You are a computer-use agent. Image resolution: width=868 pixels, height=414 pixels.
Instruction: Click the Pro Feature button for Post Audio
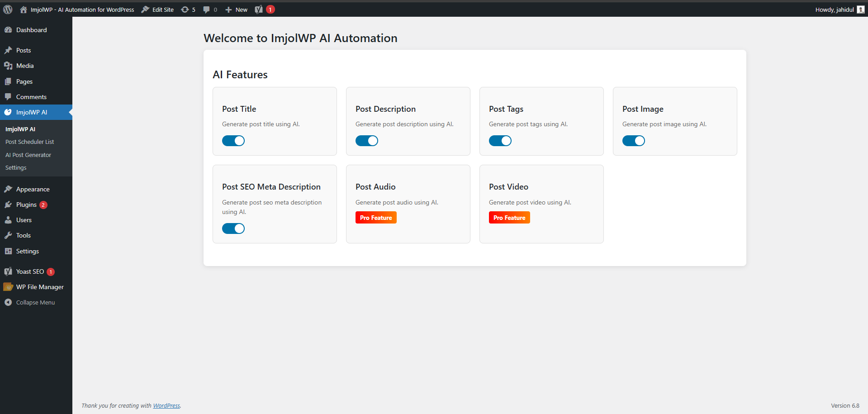(376, 218)
